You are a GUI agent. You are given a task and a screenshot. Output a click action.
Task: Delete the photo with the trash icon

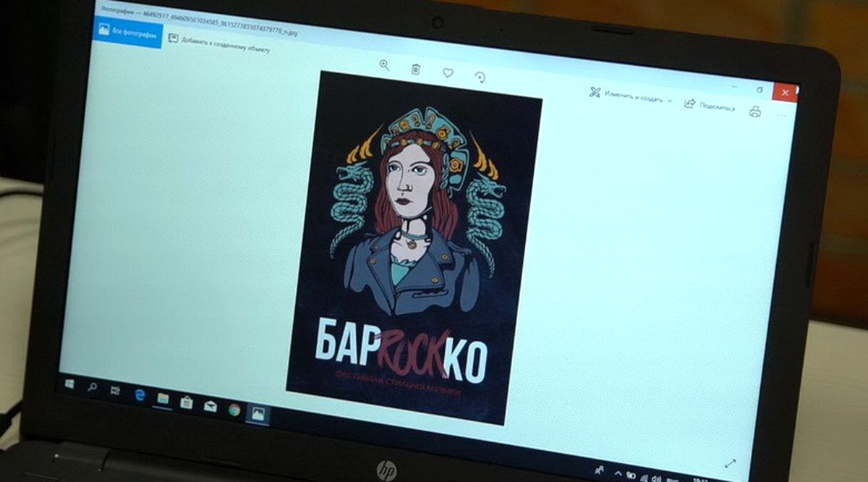416,69
